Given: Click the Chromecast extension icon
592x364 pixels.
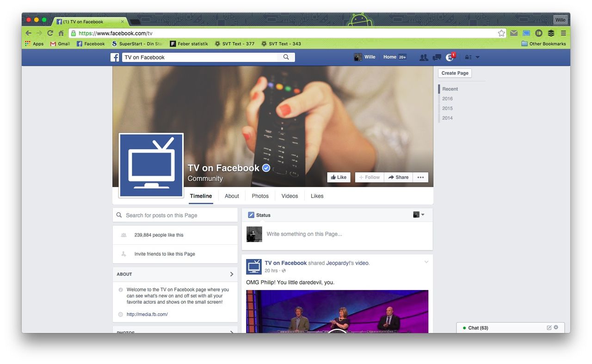Looking at the screenshot, I should pos(526,33).
